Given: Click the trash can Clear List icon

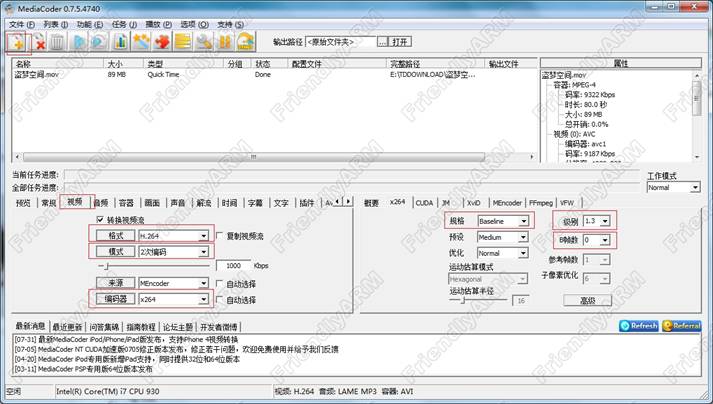Looking at the screenshot, I should click(57, 43).
